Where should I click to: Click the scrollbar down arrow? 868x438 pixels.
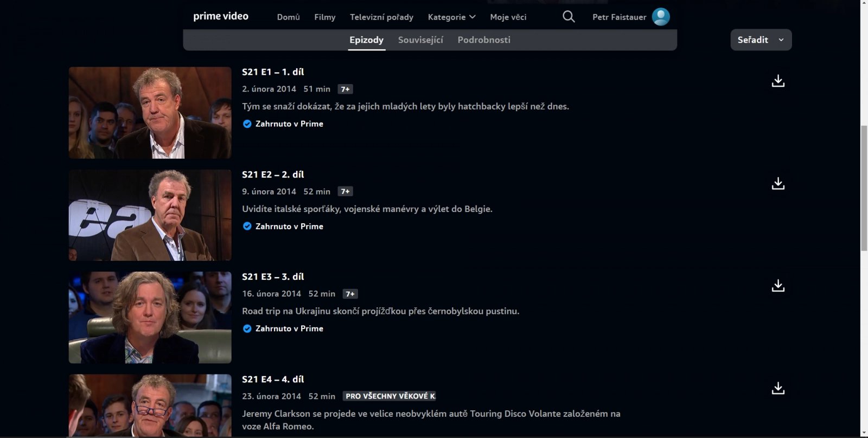coord(864,433)
